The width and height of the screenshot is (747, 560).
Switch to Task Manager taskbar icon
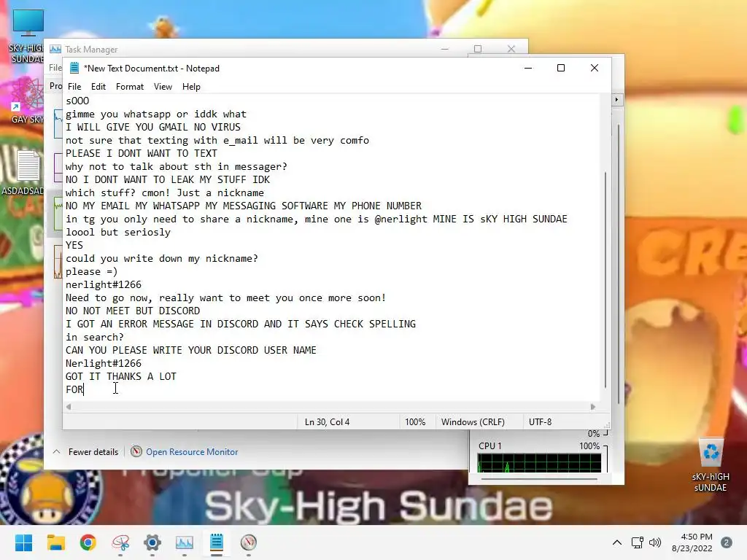(185, 542)
